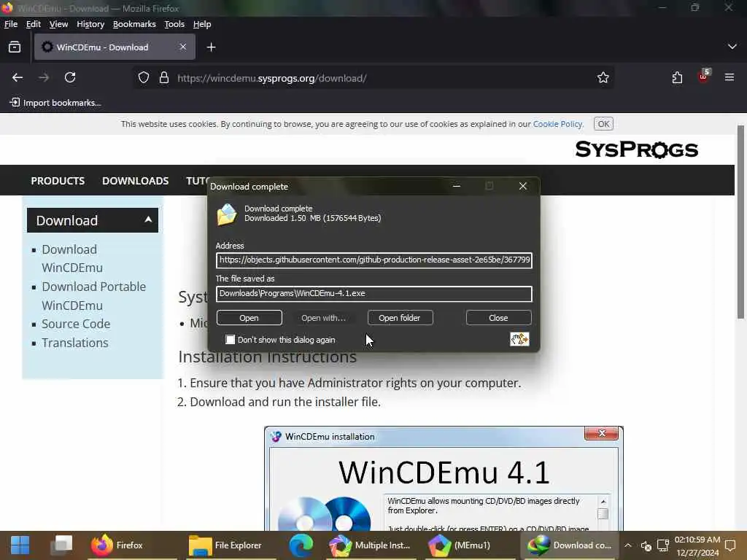Screen dimensions: 747x560
Task: Follow the Download WinCDEmu sidebar link
Action: (72, 259)
